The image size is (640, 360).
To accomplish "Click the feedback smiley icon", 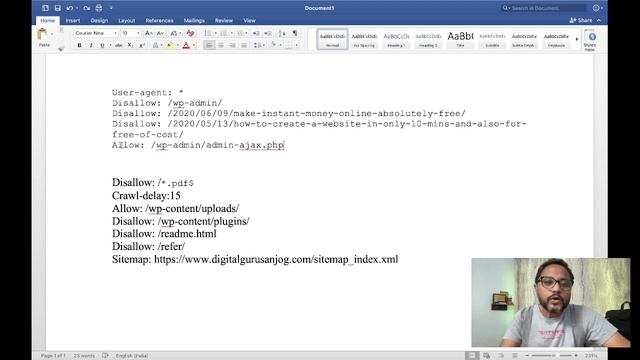I will [596, 8].
